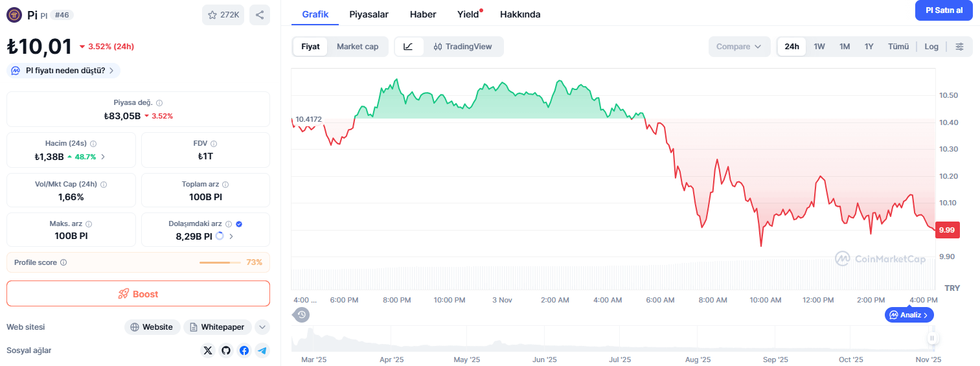
Task: Open info icon next to Profile score
Action: coord(63,262)
